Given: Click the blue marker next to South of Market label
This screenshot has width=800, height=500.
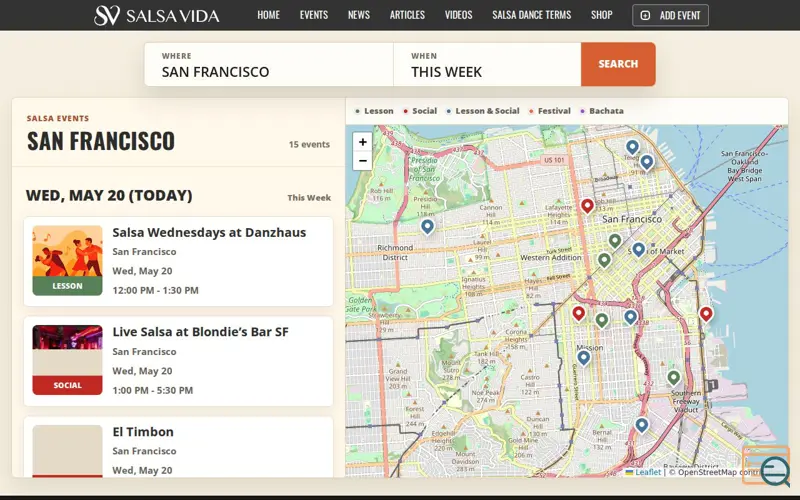Looking at the screenshot, I should click(x=639, y=249).
